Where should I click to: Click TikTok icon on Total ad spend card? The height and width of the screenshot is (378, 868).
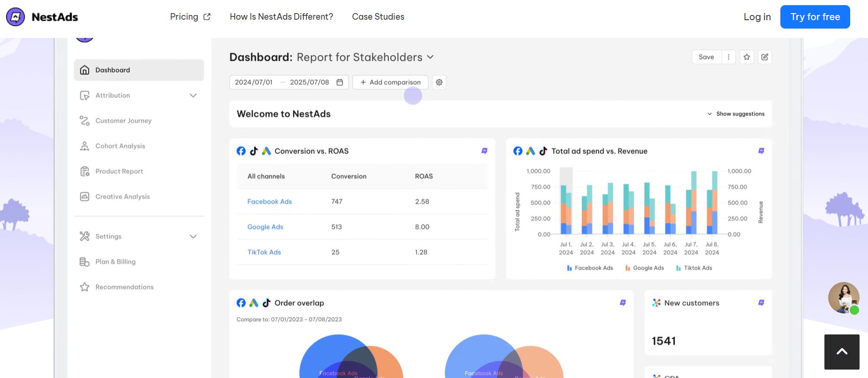[543, 151]
